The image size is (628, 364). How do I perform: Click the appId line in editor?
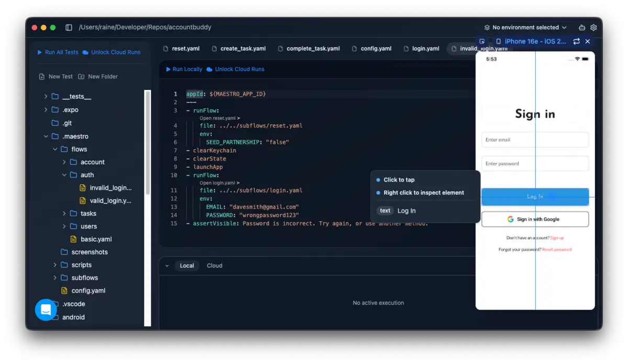coord(226,94)
